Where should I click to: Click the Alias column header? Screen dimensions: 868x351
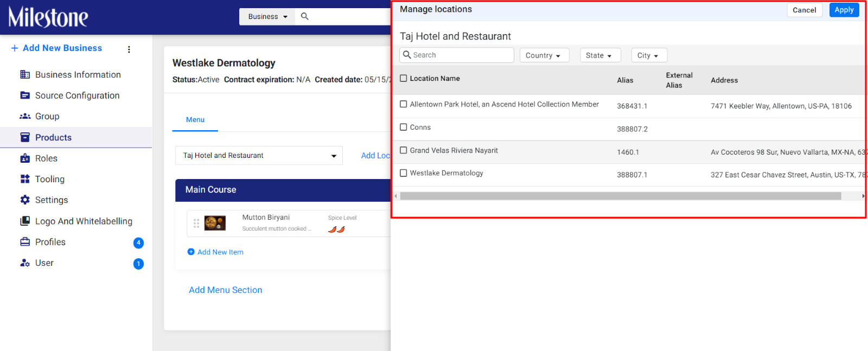[625, 80]
